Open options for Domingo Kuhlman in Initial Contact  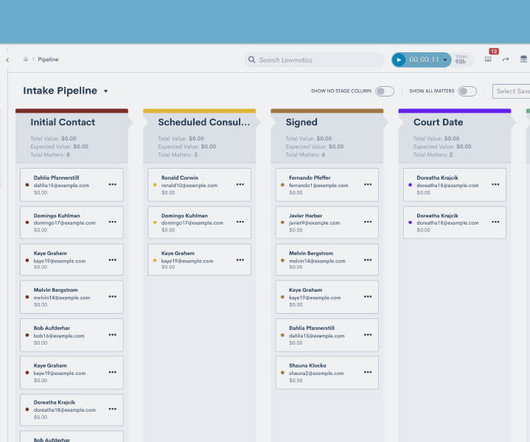point(113,222)
